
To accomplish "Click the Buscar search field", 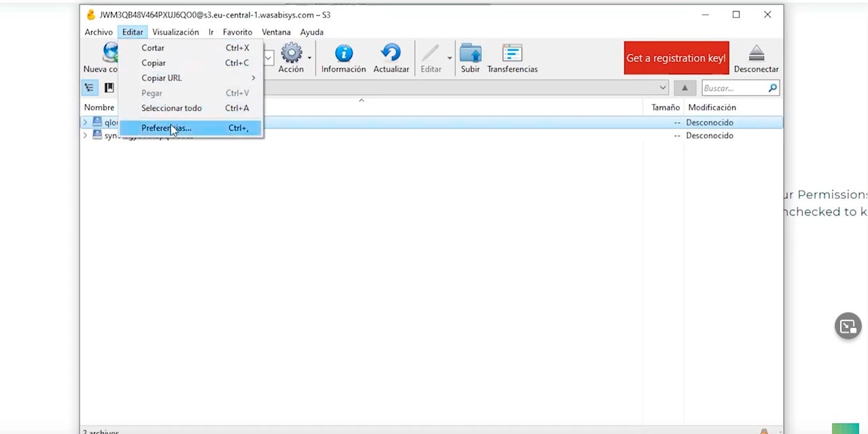I will pos(734,88).
